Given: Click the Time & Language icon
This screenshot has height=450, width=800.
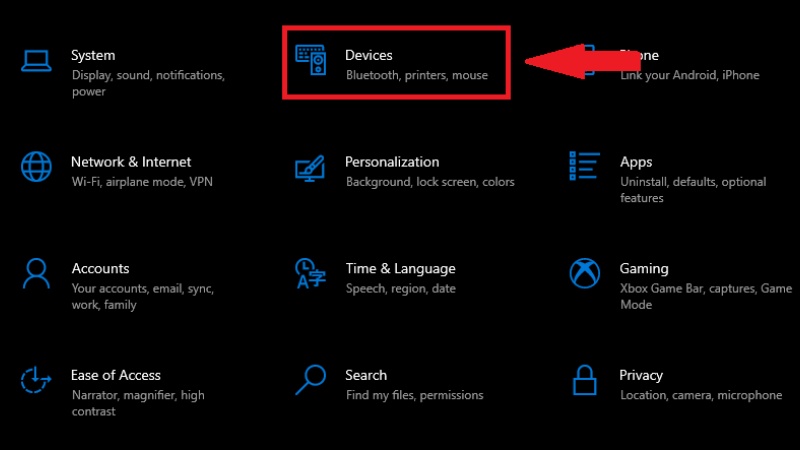Looking at the screenshot, I should click(310, 273).
